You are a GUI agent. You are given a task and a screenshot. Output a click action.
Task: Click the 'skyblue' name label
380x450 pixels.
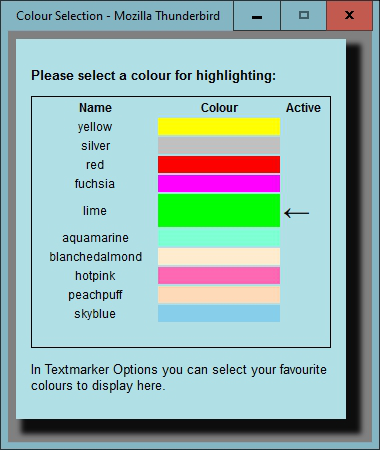95,314
